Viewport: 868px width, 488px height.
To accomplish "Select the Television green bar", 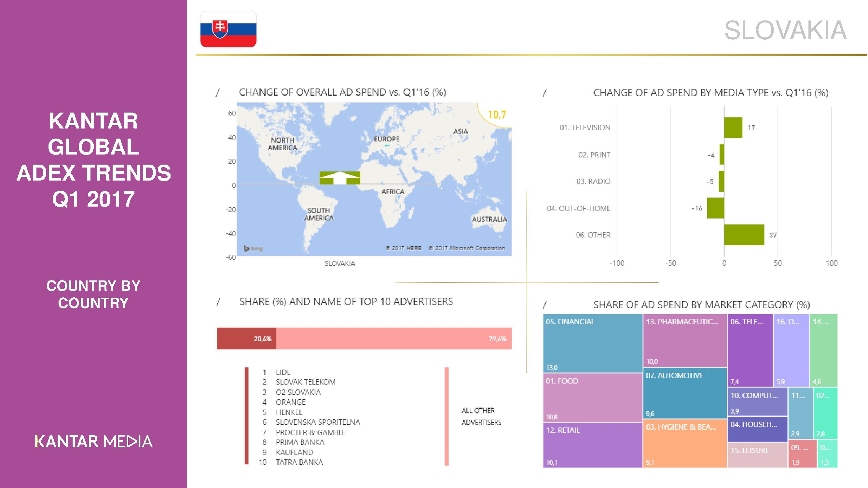I will [x=733, y=128].
